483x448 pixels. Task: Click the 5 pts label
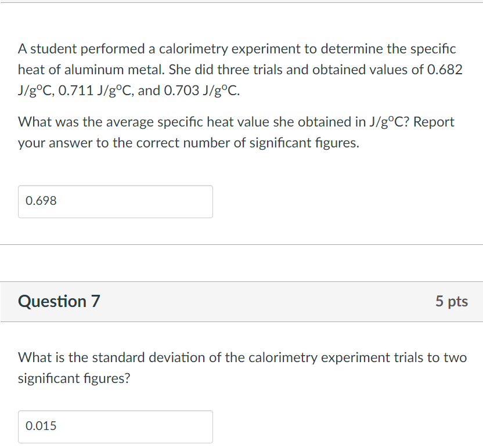[x=451, y=301]
